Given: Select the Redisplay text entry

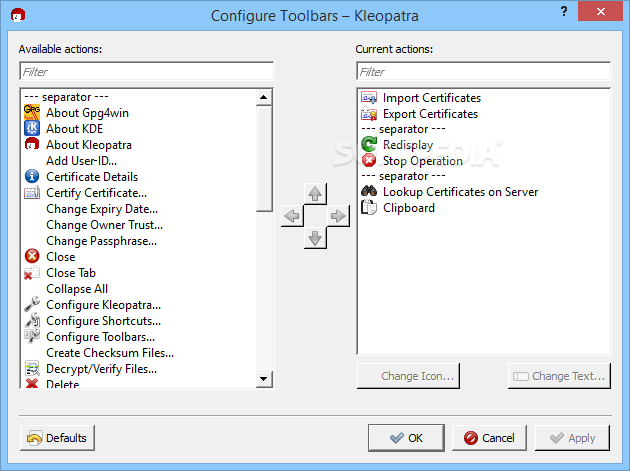Looking at the screenshot, I should tap(408, 145).
